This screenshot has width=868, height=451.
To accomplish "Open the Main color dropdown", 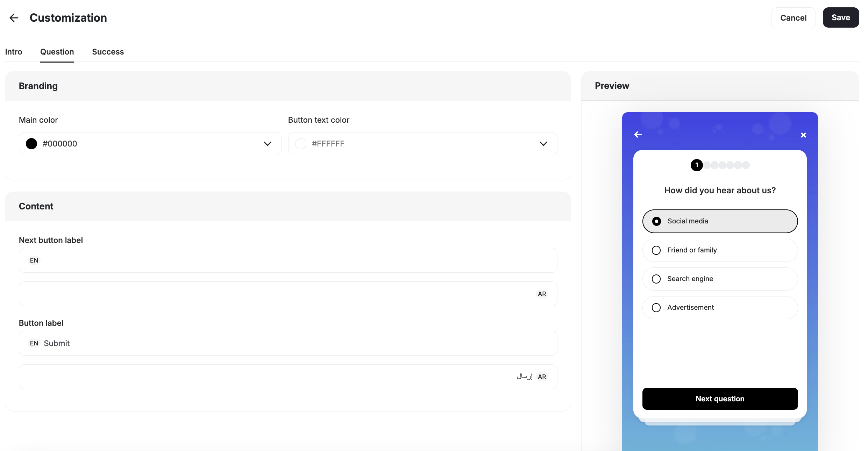I will pyautogui.click(x=150, y=144).
